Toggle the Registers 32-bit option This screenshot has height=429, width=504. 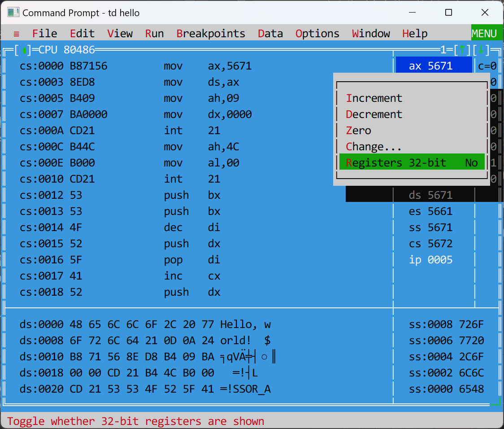pos(412,163)
